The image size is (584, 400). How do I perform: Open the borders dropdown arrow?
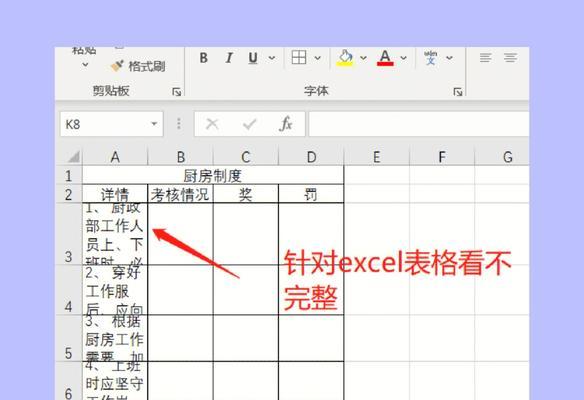pyautogui.click(x=317, y=58)
